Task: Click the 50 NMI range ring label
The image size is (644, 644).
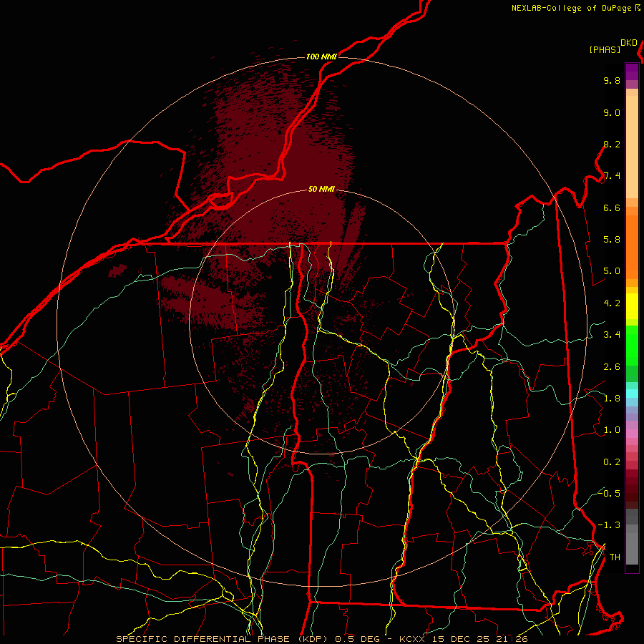Action: pos(321,189)
